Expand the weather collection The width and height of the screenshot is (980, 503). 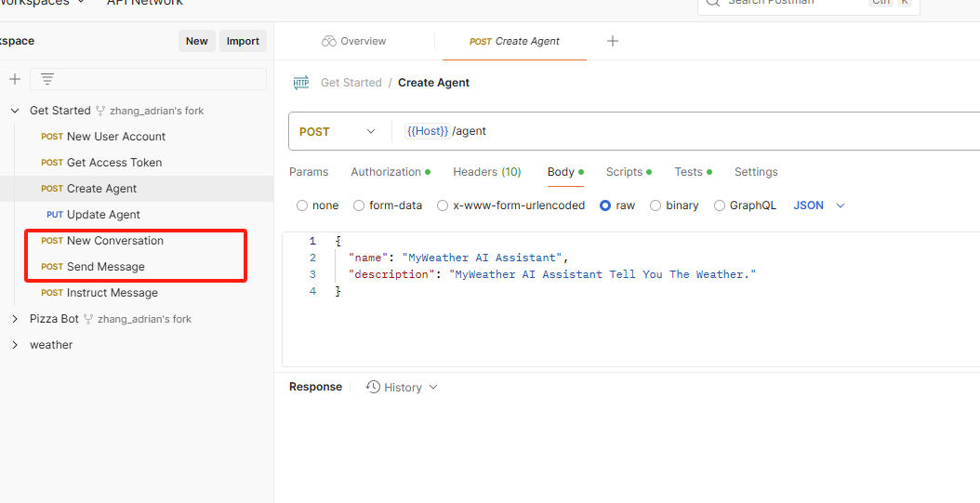(15, 345)
